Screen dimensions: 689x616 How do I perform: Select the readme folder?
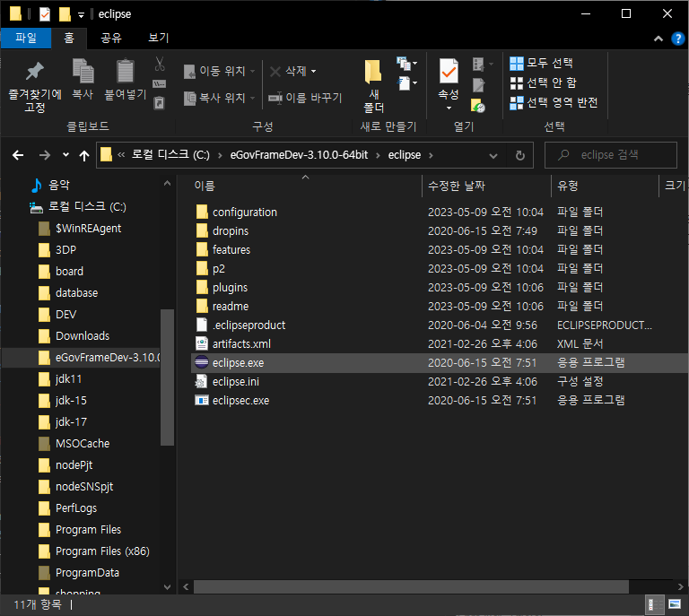[x=440, y=306]
